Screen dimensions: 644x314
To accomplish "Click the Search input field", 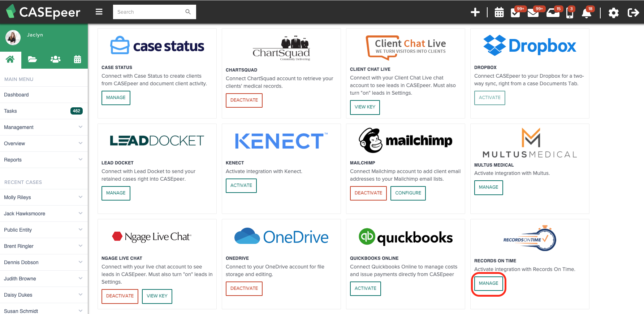I will tap(155, 12).
